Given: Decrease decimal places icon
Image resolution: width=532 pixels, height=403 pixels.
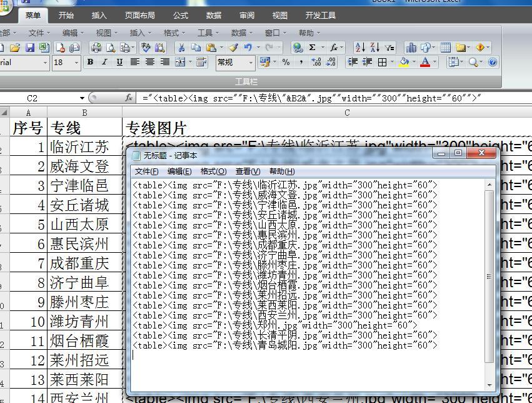Looking at the screenshot, I should [331, 62].
